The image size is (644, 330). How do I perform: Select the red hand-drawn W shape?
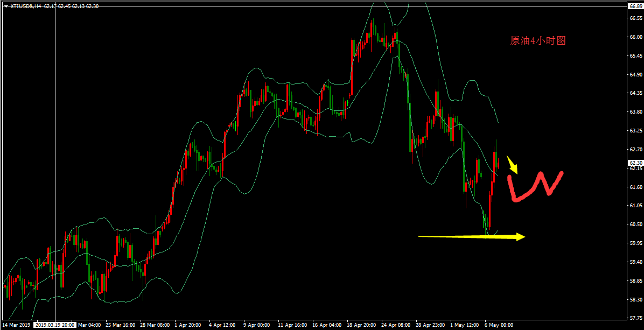coord(535,187)
